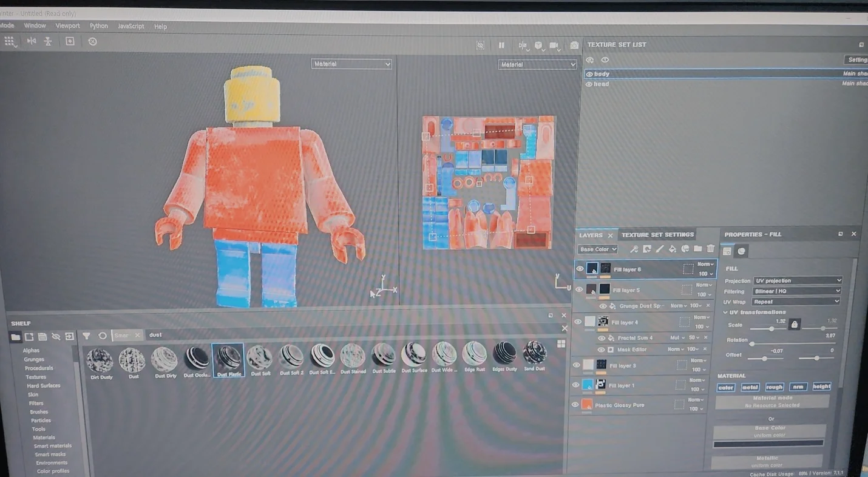The width and height of the screenshot is (868, 477).
Task: Click the 3D cube display icon
Action: tap(538, 46)
